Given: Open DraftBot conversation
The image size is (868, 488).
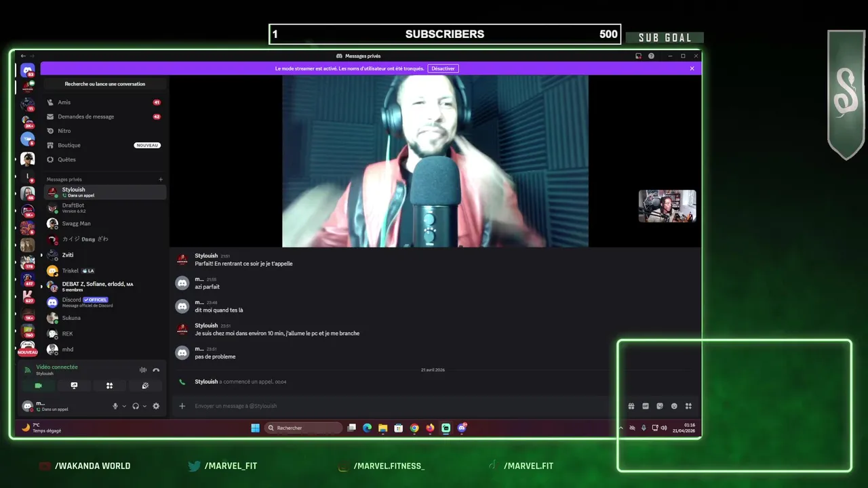Looking at the screenshot, I should pos(104,207).
